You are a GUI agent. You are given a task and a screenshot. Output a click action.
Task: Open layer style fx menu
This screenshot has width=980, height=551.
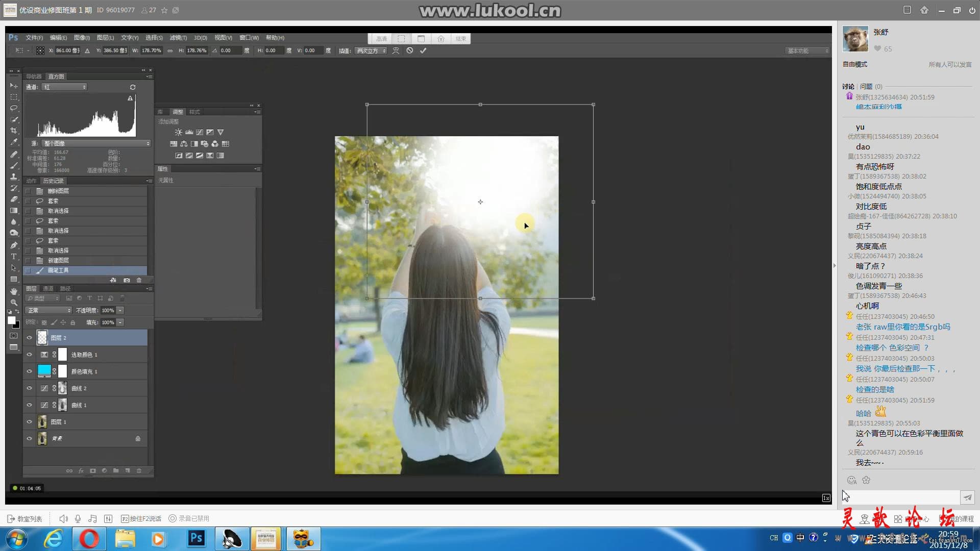[x=81, y=470]
